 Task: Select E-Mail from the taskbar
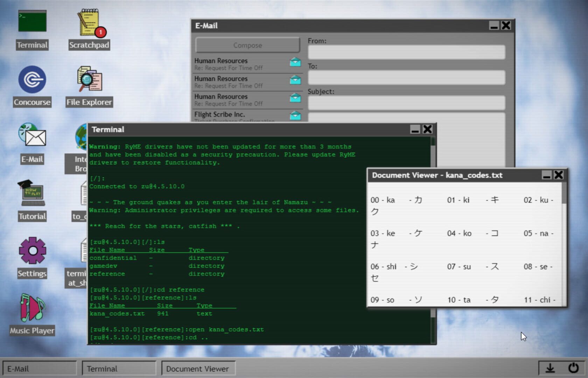[x=40, y=368]
